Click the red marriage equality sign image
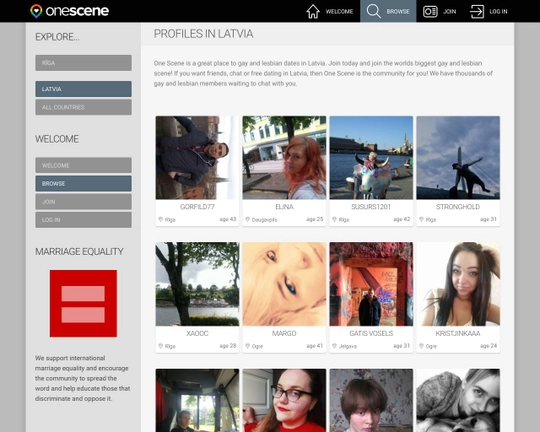The image size is (540, 432). pos(83,304)
